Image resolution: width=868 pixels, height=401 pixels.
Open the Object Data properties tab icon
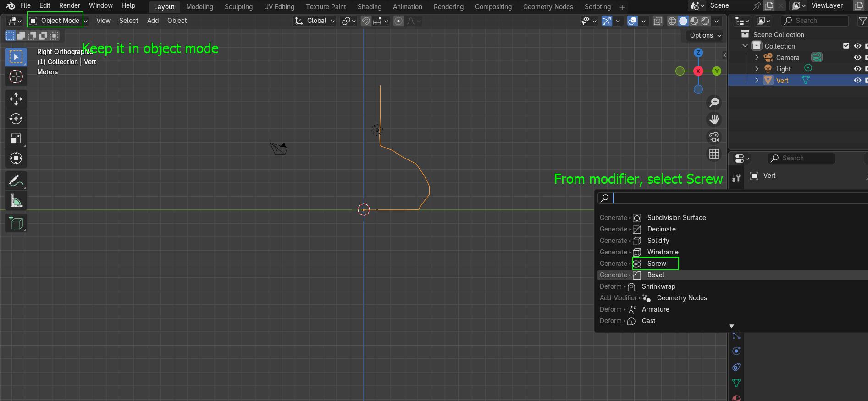point(736,383)
